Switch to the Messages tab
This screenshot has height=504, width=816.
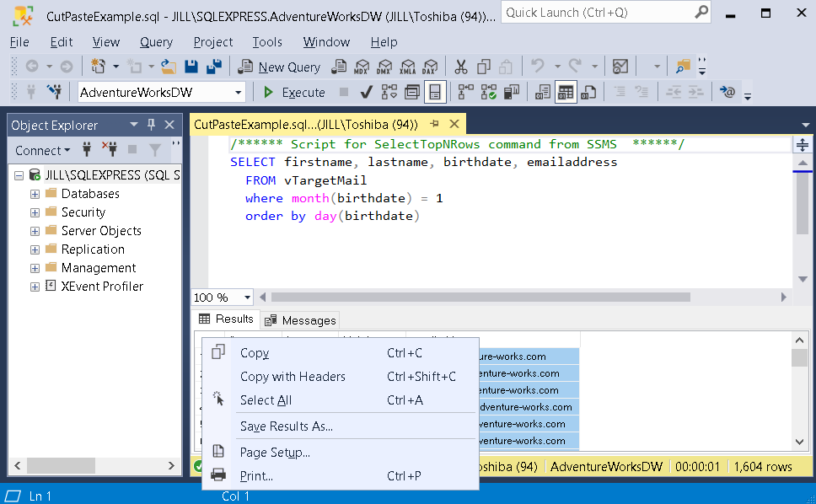click(x=300, y=320)
